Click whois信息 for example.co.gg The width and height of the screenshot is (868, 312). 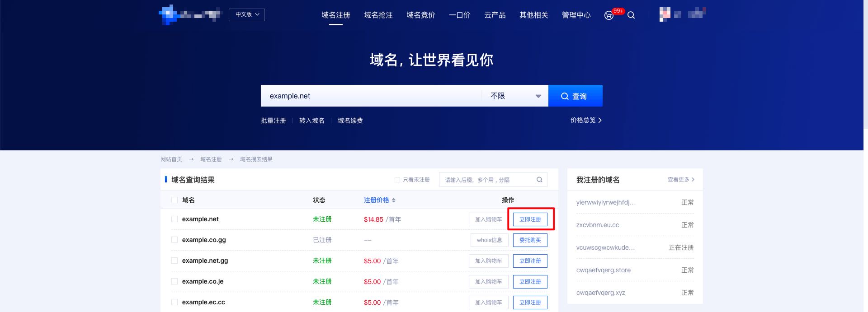point(489,240)
